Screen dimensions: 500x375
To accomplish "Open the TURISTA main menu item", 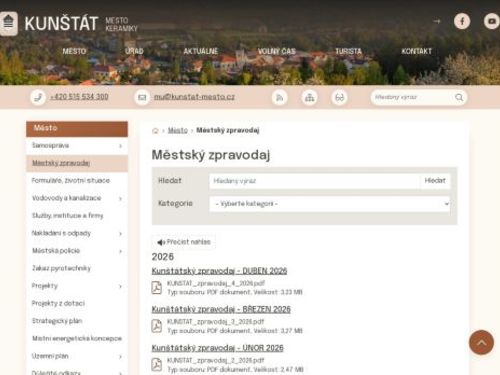I will click(x=348, y=51).
